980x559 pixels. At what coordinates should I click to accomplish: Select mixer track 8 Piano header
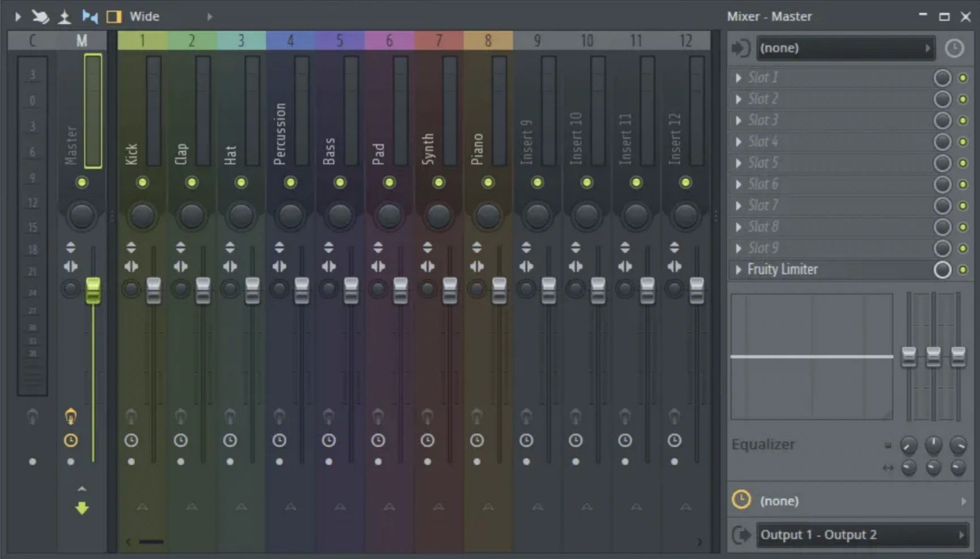pos(488,41)
